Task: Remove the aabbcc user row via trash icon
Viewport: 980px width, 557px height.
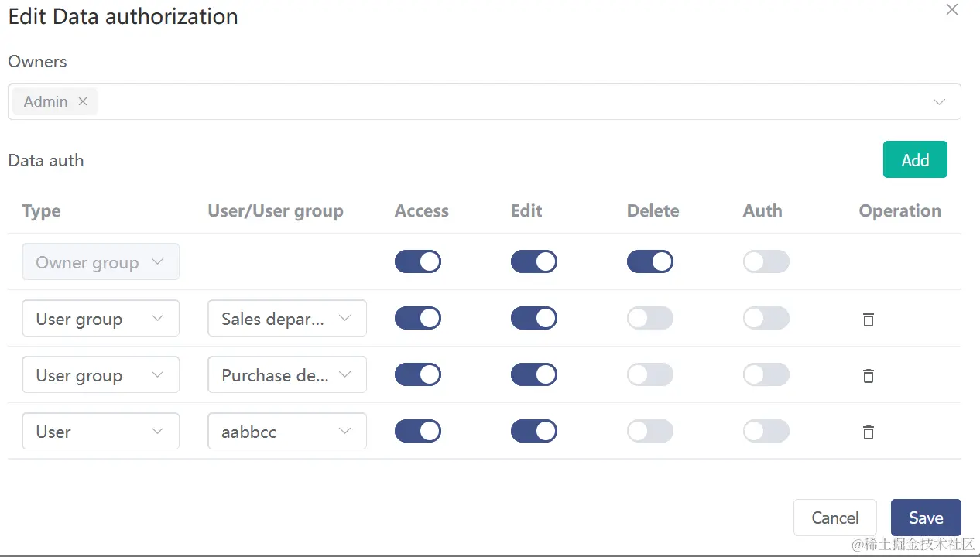Action: (868, 432)
